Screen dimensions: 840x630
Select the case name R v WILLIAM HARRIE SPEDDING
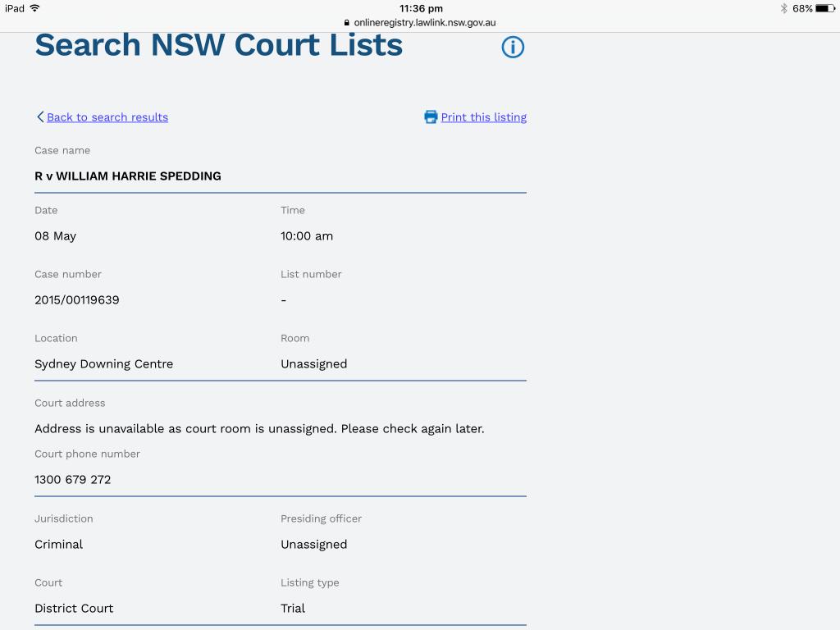click(x=127, y=176)
